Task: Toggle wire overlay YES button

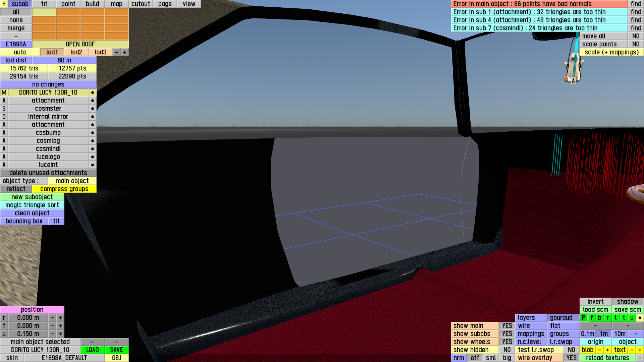Action: (571, 358)
